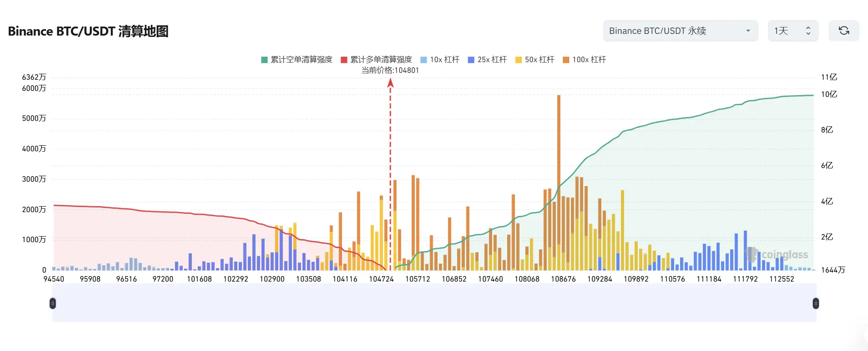Click the 110576 x-axis price label
Screen dimensions: 868x351
point(672,279)
